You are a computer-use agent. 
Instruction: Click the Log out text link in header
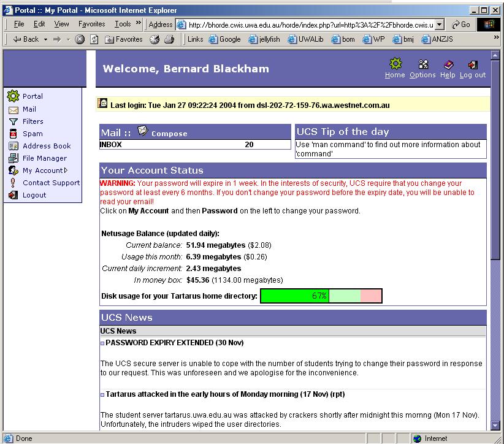point(473,75)
